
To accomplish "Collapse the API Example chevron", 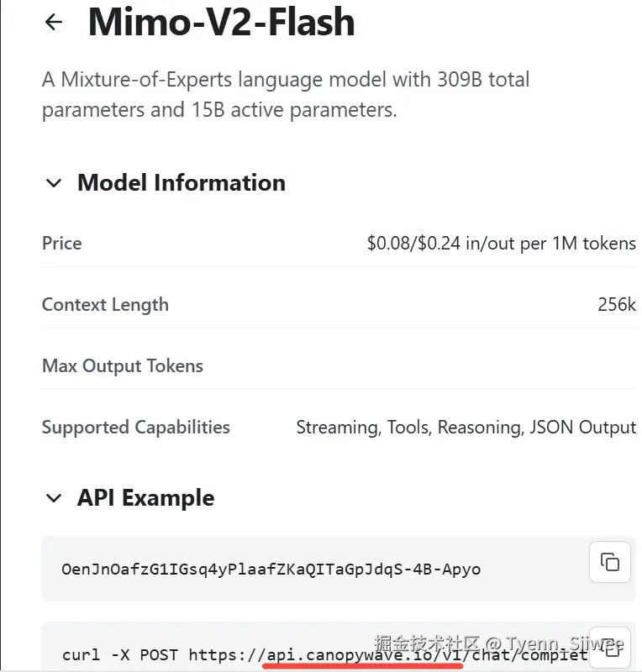I will [54, 498].
